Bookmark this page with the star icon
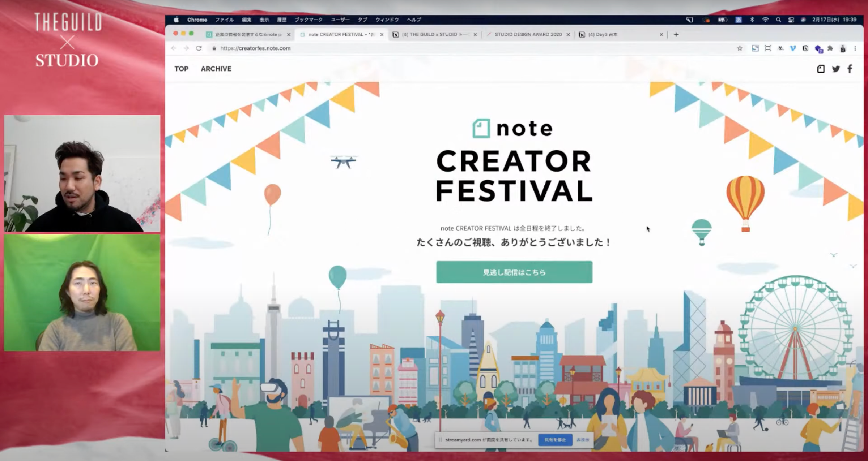This screenshot has width=868, height=461. coord(740,48)
